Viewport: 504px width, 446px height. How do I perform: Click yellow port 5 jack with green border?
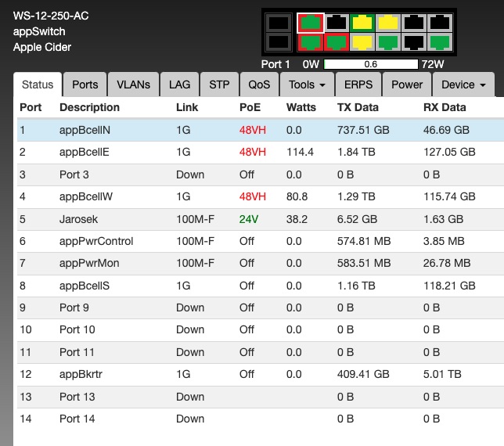click(x=362, y=23)
